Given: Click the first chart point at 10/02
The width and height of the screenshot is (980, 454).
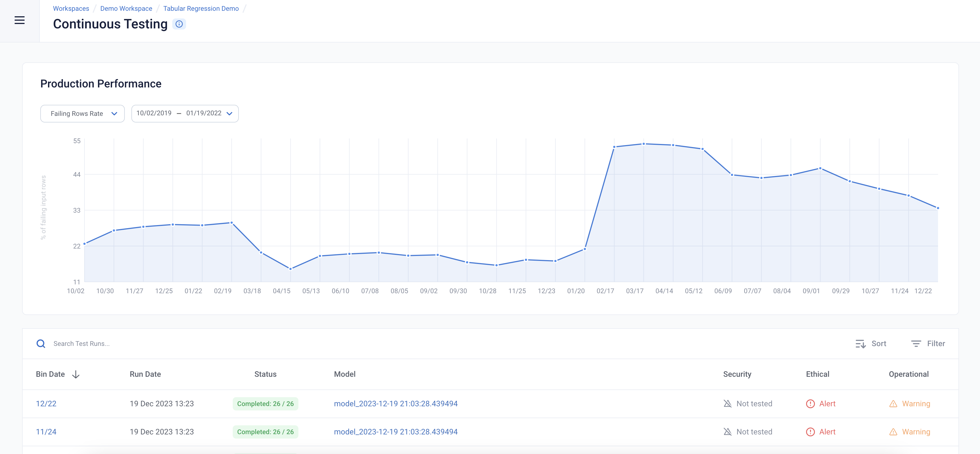Looking at the screenshot, I should [84, 244].
